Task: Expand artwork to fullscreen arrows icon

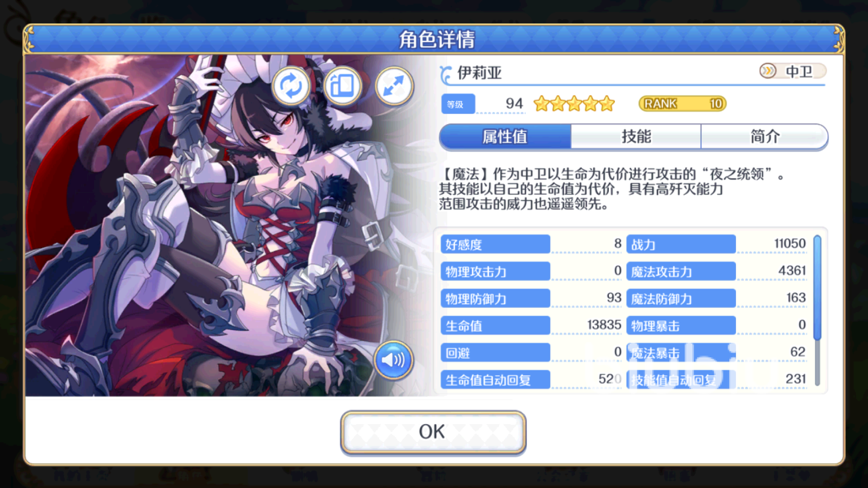Action: pyautogui.click(x=394, y=86)
